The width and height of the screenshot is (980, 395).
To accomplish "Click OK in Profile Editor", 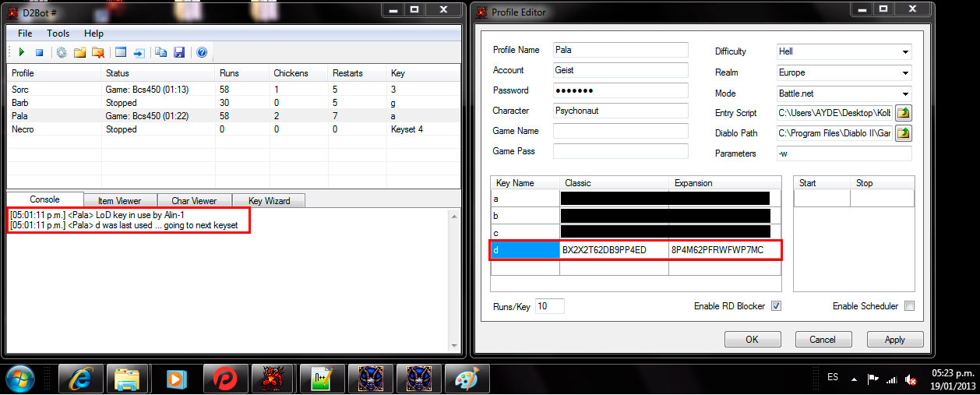I will (x=752, y=340).
